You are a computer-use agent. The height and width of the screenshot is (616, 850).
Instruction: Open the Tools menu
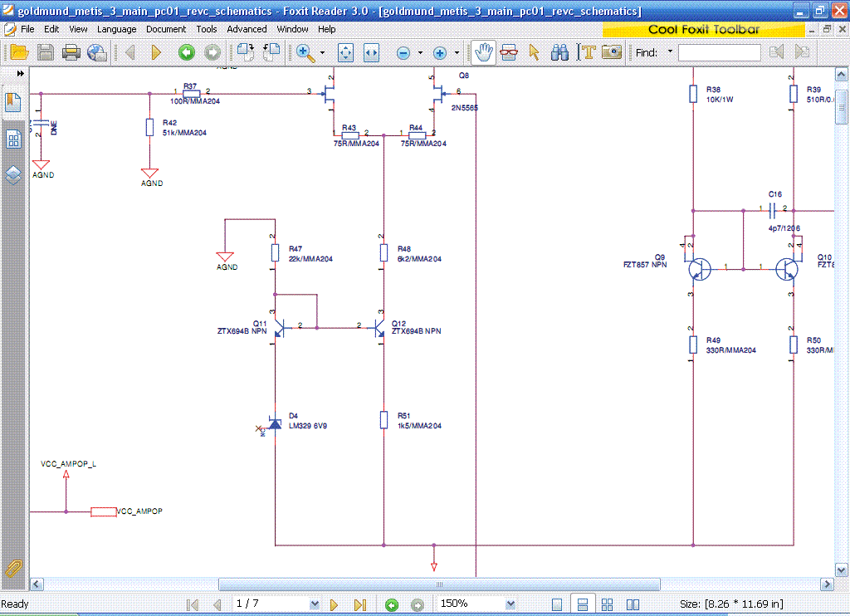tap(207, 29)
